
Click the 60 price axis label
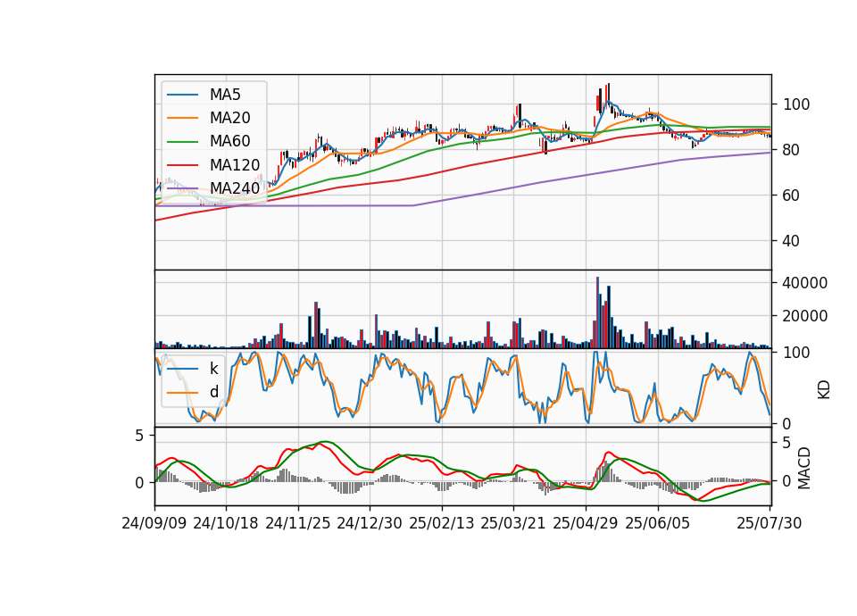click(x=791, y=196)
